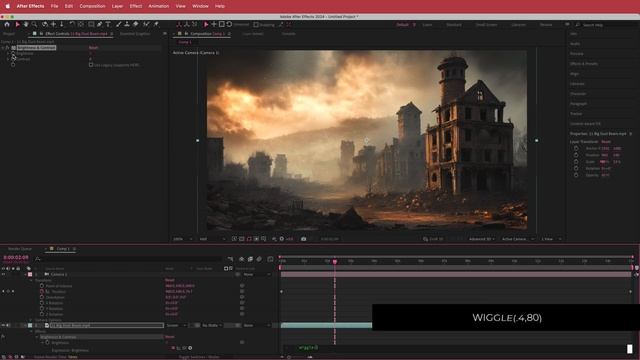
Task: Click the timeline current time indicator handle
Action: pos(335,261)
